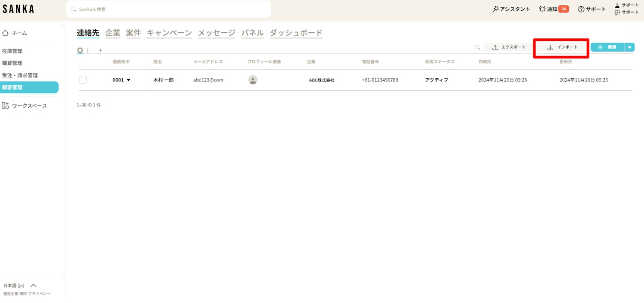Select the checkbox for contact 0001

pos(83,80)
